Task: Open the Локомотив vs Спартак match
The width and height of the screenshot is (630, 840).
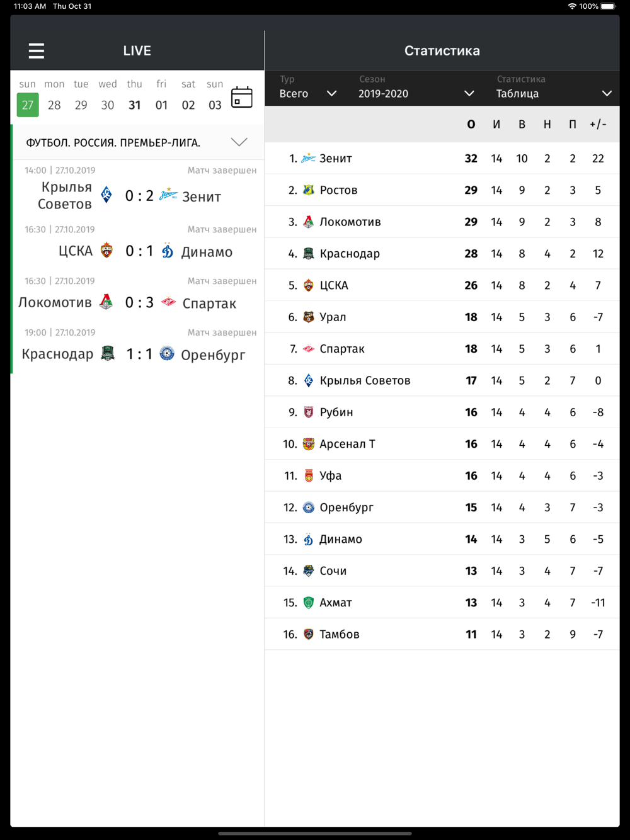Action: [139, 303]
